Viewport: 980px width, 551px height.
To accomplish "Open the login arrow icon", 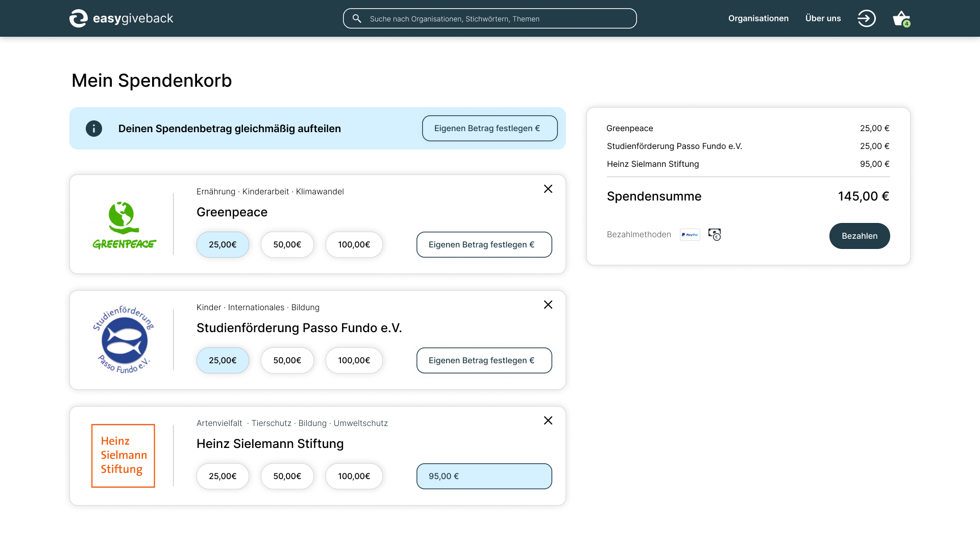I will click(x=866, y=18).
